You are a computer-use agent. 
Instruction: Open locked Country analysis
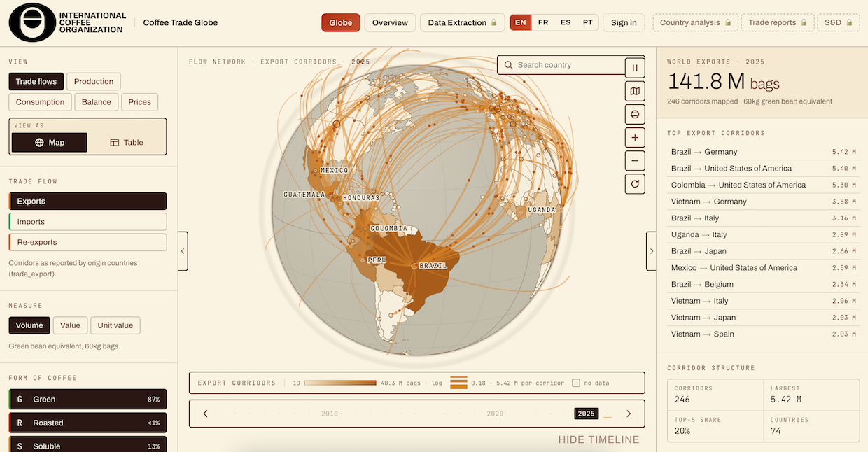coord(695,22)
